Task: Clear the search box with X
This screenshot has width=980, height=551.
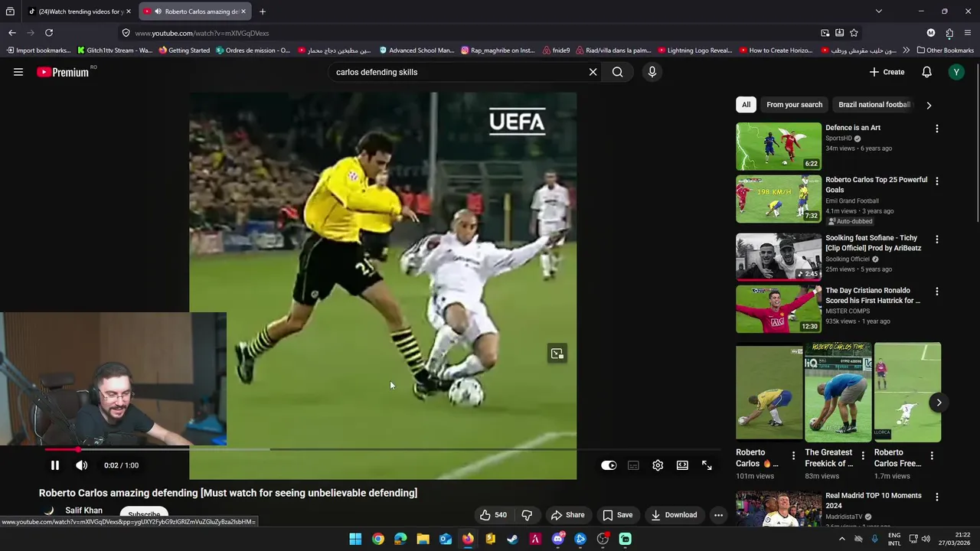Action: pos(593,72)
